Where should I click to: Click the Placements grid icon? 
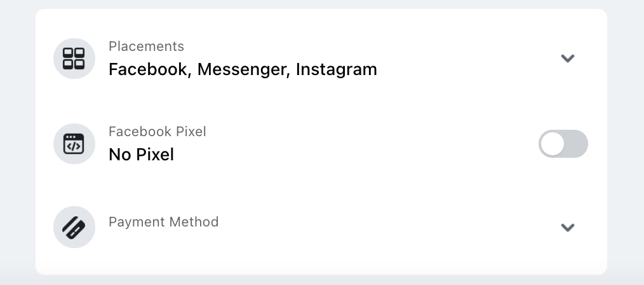tap(74, 59)
